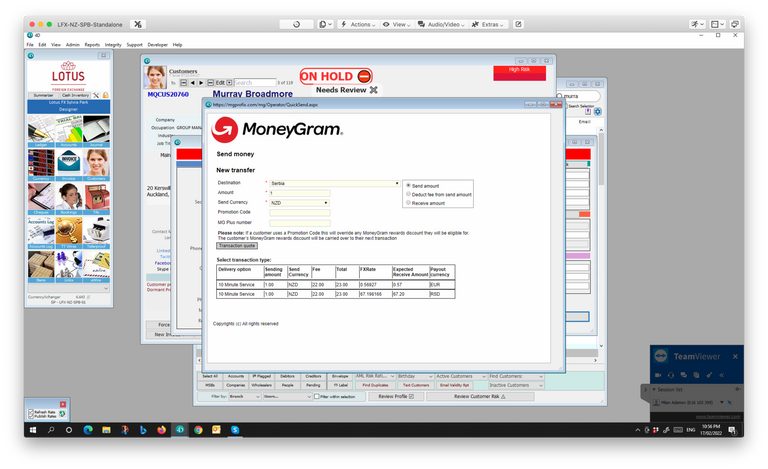Click the Review Profile button
This screenshot has height=469, width=768.
396,397
